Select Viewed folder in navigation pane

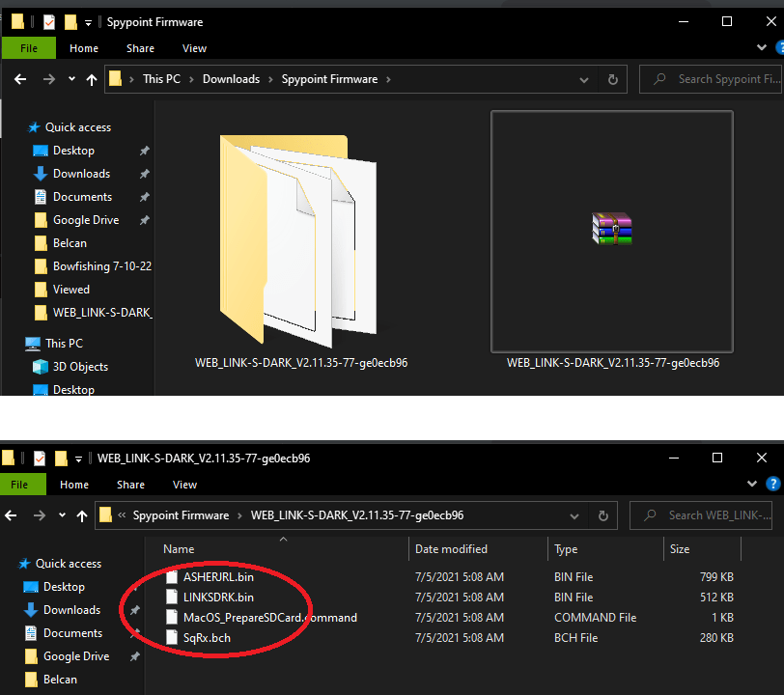click(x=71, y=289)
